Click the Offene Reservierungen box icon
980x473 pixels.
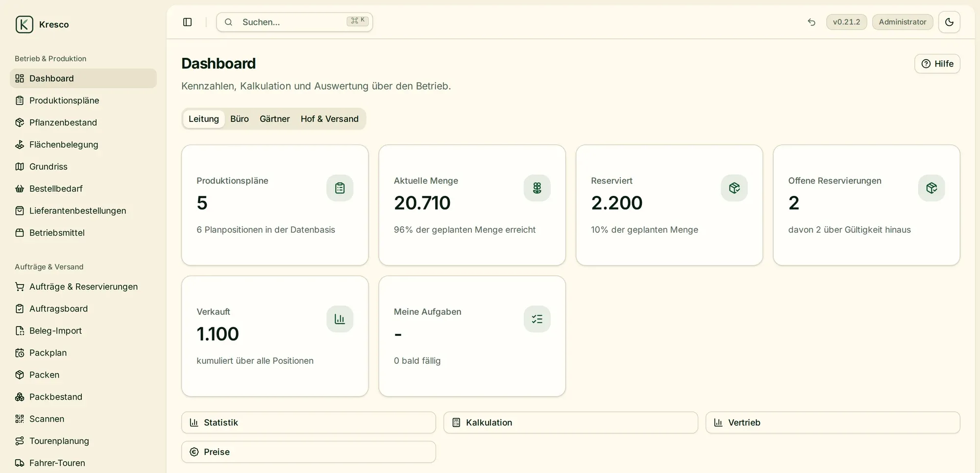tap(931, 188)
